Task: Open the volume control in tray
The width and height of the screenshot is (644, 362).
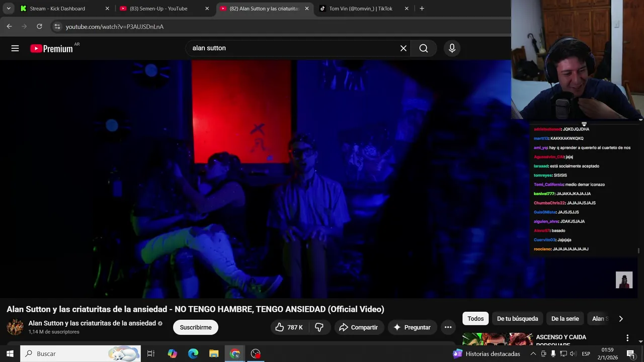Action: pos(573,354)
